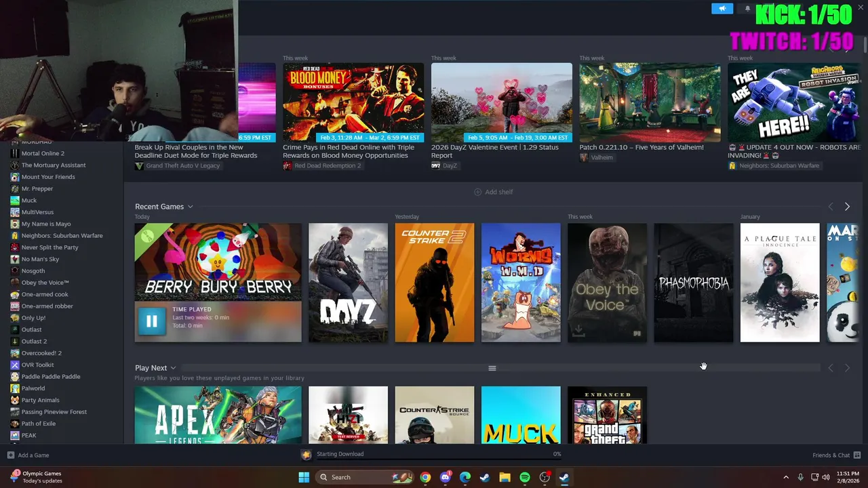Open Steam announcements megaphone icon
Image resolution: width=868 pixels, height=488 pixels.
click(722, 8)
